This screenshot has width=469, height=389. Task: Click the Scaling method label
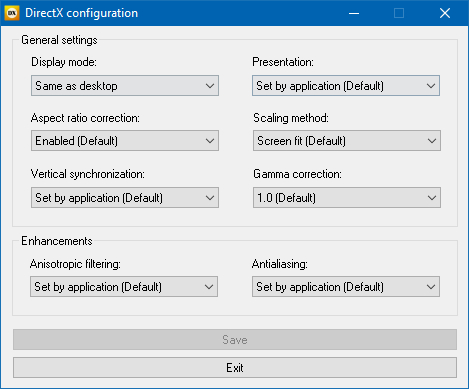[x=291, y=118]
